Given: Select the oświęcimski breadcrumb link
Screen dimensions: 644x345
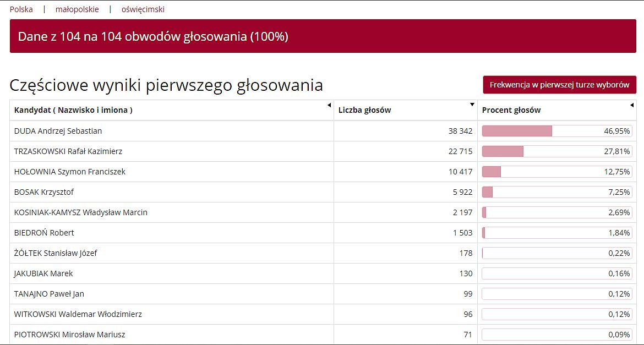Looking at the screenshot, I should pos(143,9).
